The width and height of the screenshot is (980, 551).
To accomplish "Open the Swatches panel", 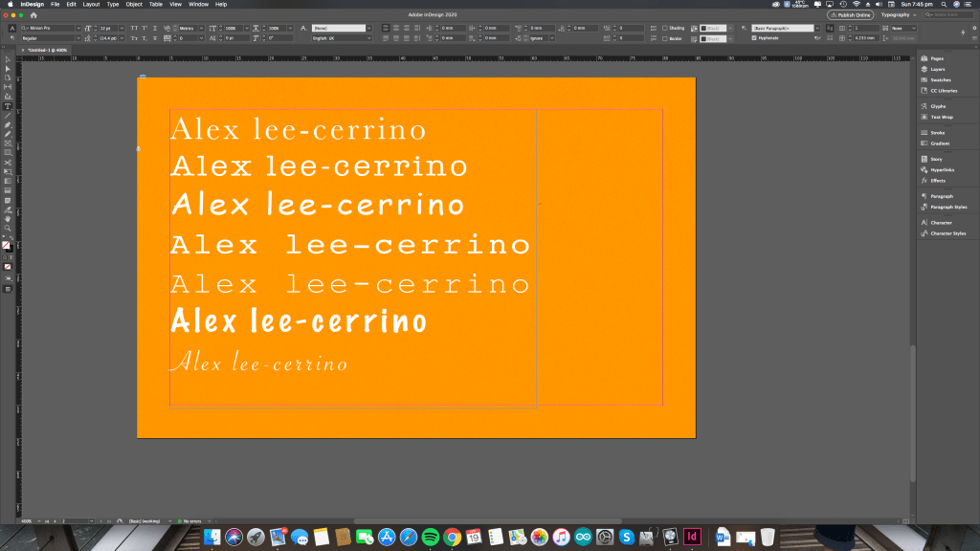I will [x=938, y=79].
